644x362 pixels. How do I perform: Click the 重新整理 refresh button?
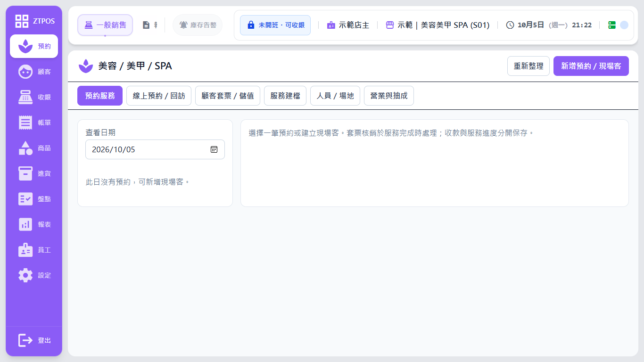(528, 66)
